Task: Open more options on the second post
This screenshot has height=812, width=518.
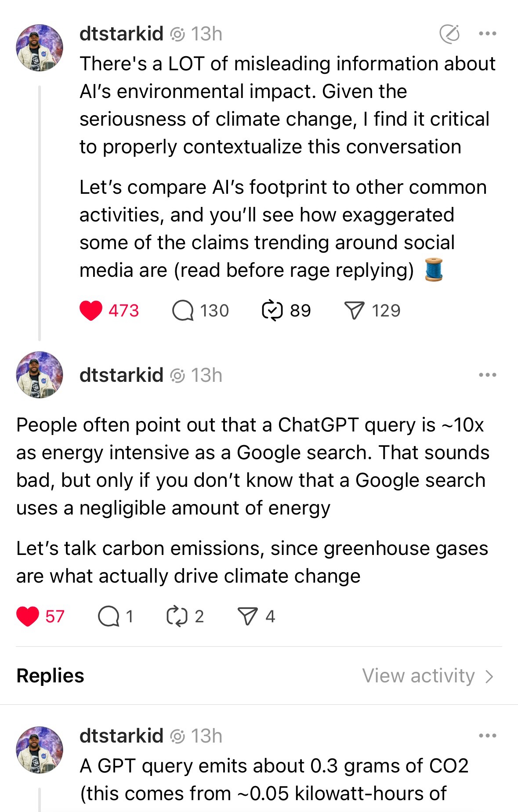Action: coord(487,375)
